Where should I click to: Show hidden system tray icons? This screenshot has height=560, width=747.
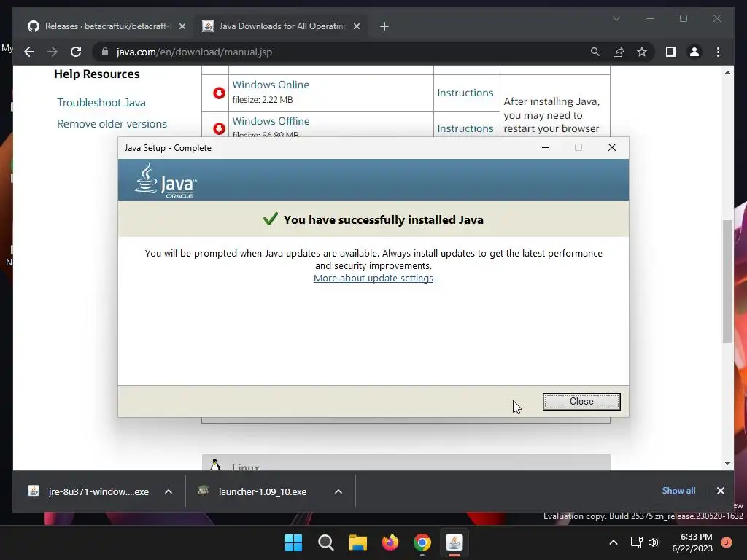click(x=614, y=542)
